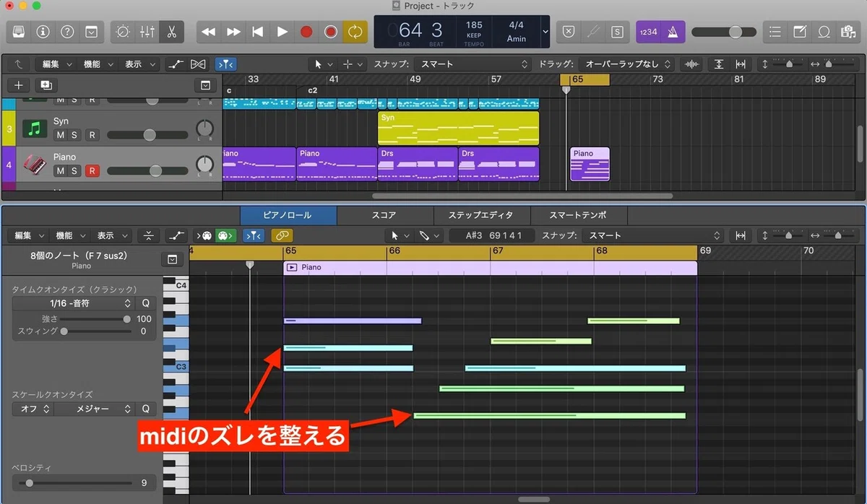Open tracks area 編集 menu
The height and width of the screenshot is (504, 867).
click(56, 64)
